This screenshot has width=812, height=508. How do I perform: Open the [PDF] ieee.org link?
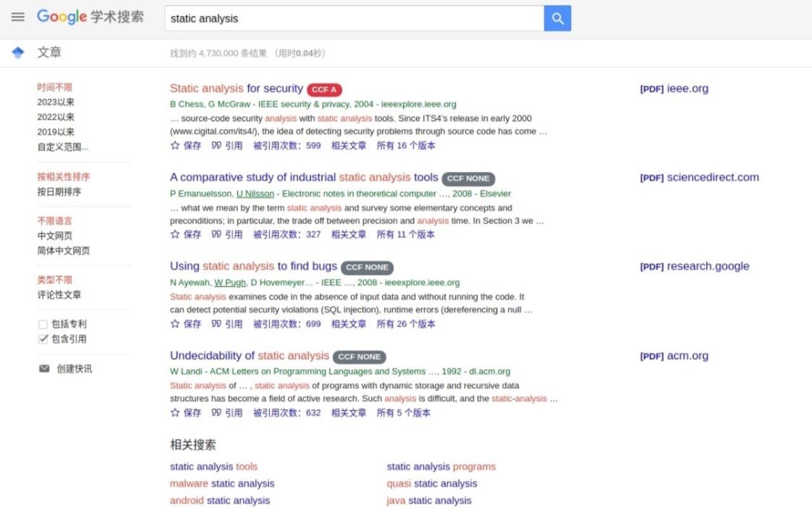pos(674,88)
